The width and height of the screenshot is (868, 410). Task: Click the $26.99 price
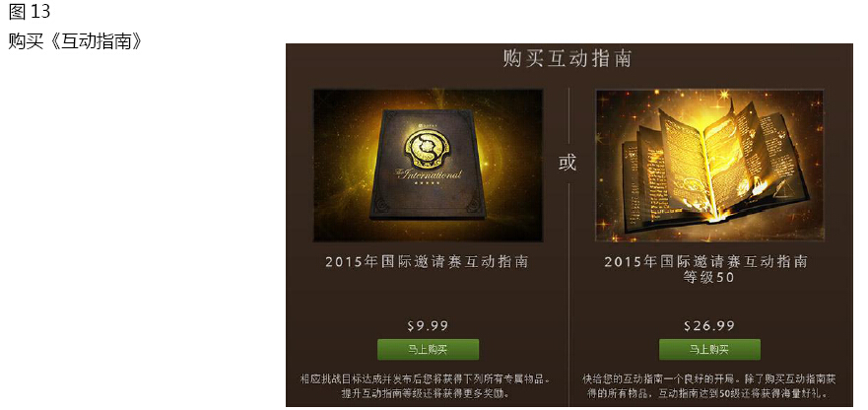(709, 326)
